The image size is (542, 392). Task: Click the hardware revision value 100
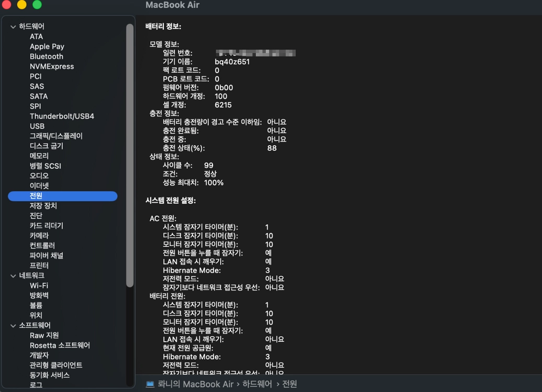click(x=221, y=96)
